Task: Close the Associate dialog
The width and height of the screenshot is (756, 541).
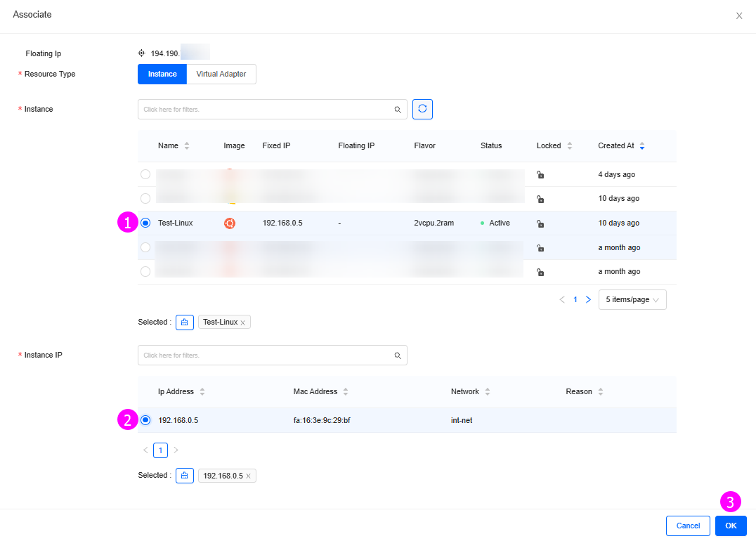Action: [x=739, y=16]
